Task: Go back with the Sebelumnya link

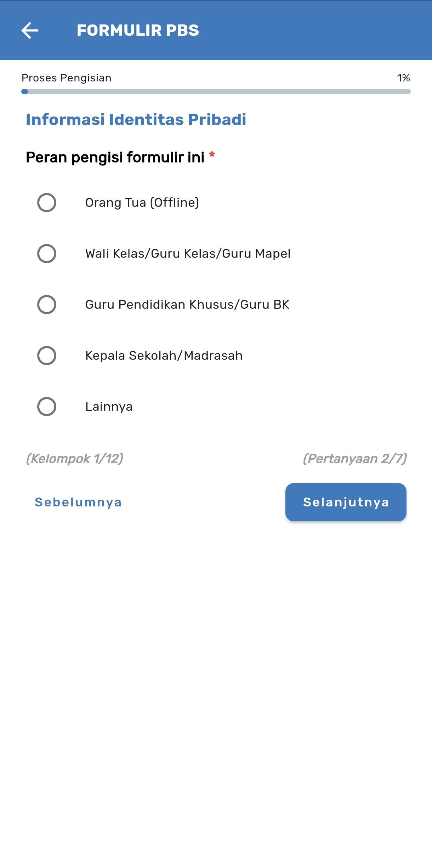Action: [x=78, y=502]
